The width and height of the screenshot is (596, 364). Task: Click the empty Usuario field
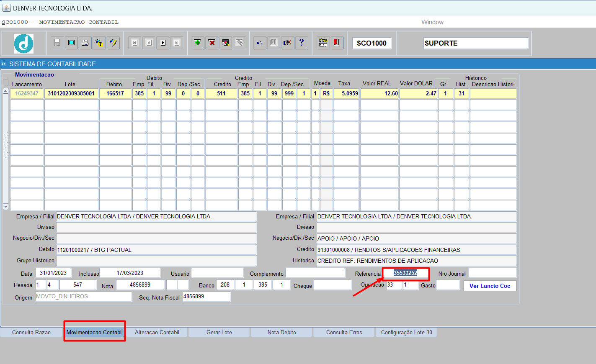217,273
